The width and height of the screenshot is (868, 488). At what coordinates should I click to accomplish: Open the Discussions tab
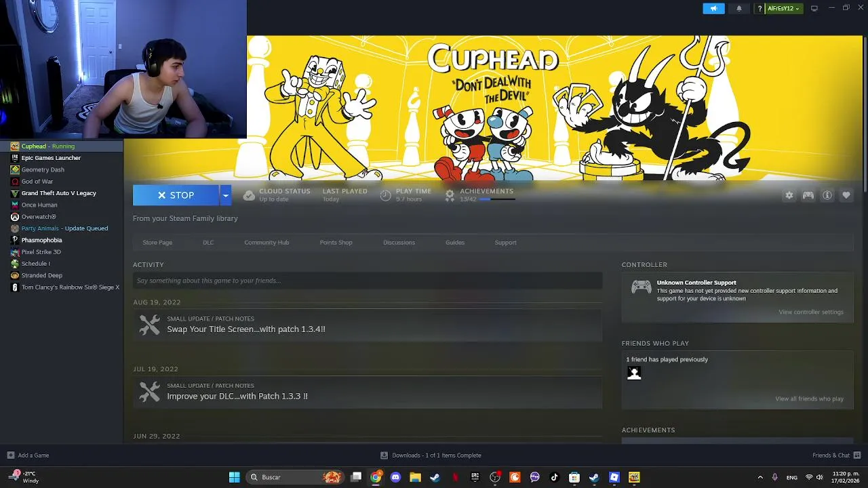pos(399,243)
